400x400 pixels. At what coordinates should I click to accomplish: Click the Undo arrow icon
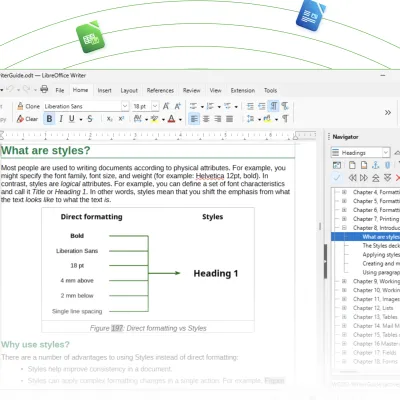(x=10, y=89)
